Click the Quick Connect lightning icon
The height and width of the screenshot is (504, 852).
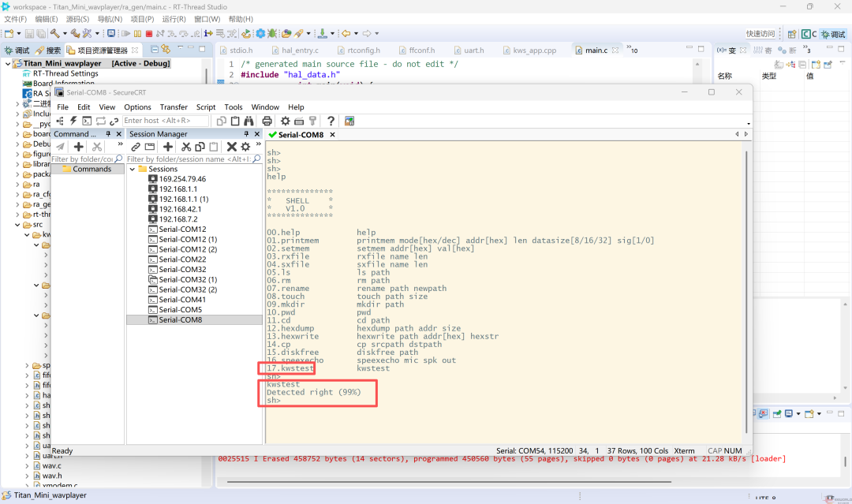pyautogui.click(x=73, y=121)
